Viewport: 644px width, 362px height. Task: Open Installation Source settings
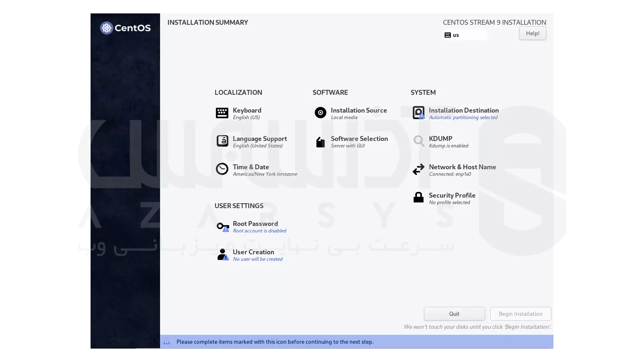click(351, 113)
